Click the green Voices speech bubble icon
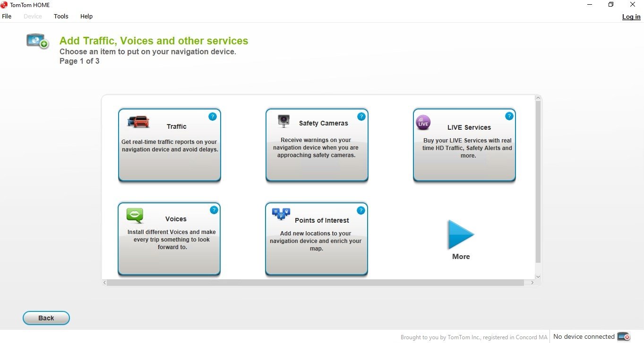Screen dimensions: 644x343 pos(135,216)
